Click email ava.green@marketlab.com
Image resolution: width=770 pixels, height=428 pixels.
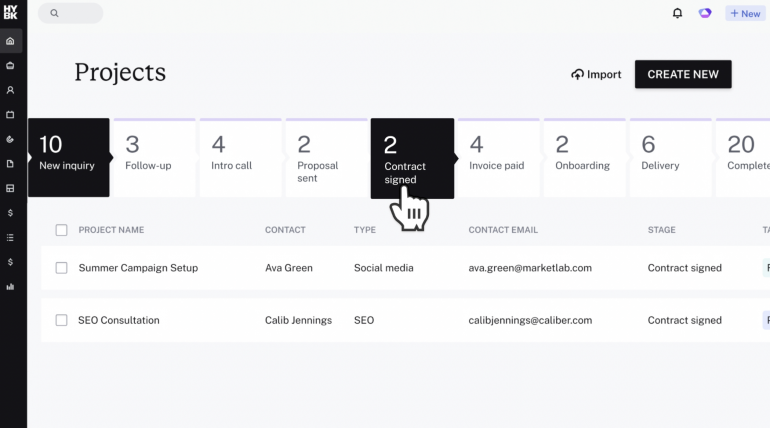(530, 268)
